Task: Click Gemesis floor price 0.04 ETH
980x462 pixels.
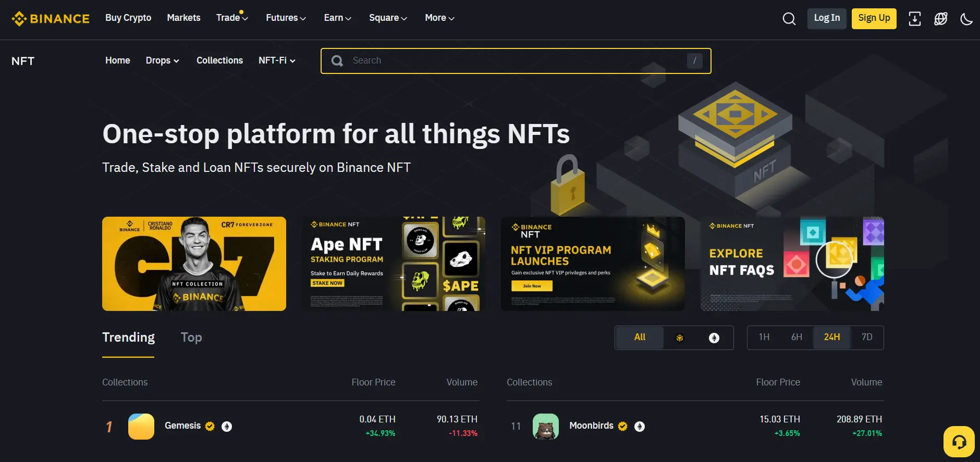Action: (x=377, y=419)
